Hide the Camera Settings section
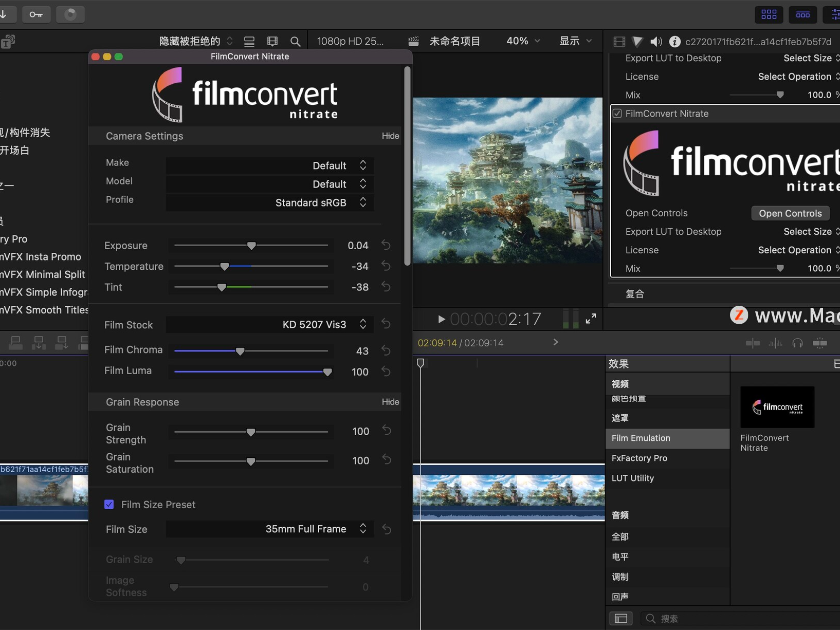The width and height of the screenshot is (840, 630). pyautogui.click(x=390, y=136)
